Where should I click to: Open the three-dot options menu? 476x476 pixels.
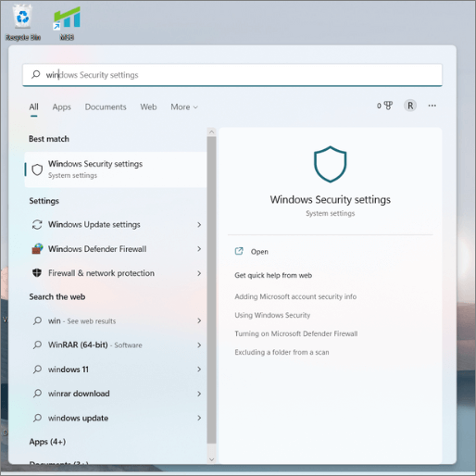[x=432, y=106]
